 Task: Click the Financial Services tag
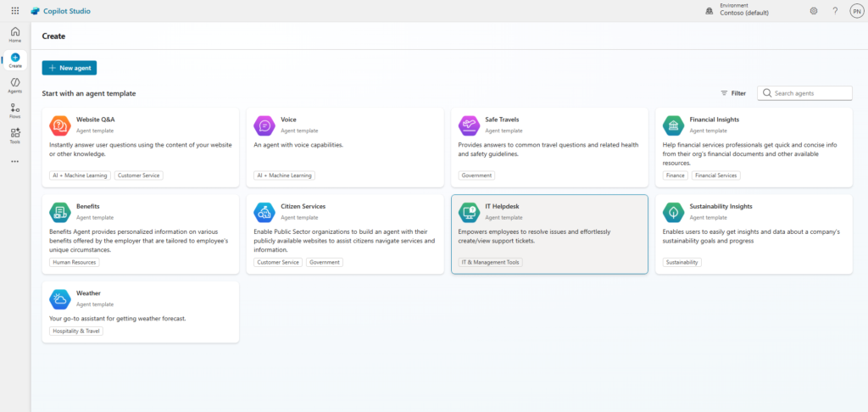[715, 175]
